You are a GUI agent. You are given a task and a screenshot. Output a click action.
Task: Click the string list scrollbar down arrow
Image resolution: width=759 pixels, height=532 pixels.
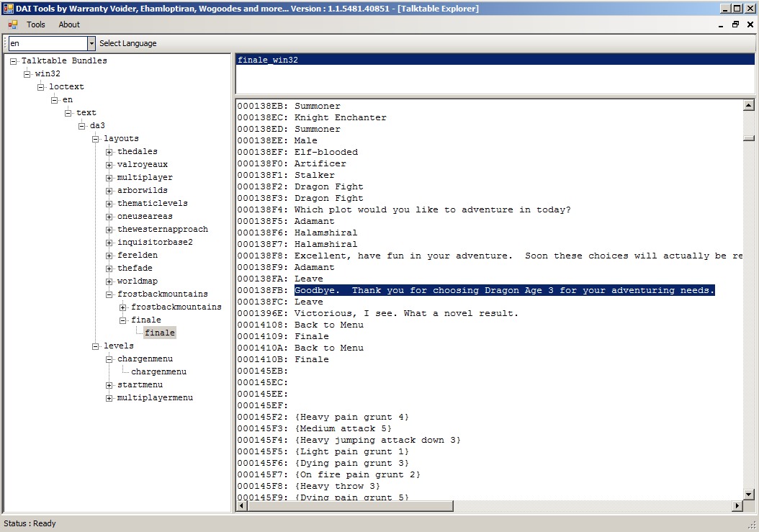click(748, 494)
